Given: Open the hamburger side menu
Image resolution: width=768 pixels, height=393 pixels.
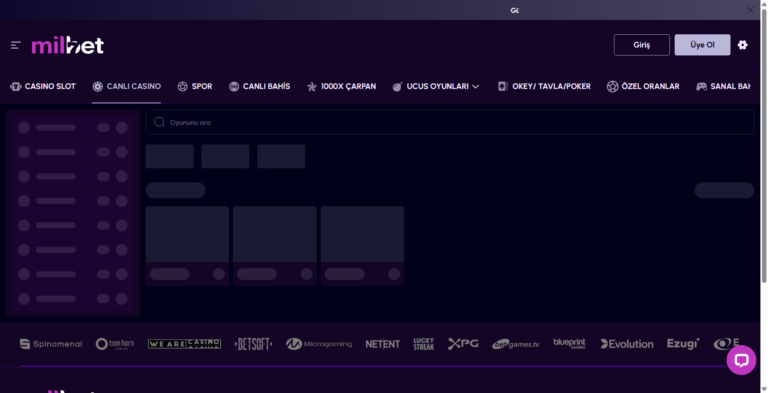Looking at the screenshot, I should [x=16, y=45].
